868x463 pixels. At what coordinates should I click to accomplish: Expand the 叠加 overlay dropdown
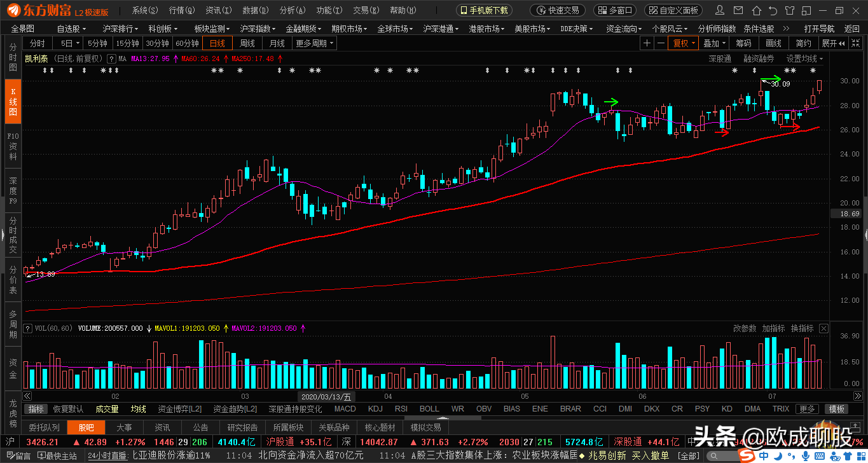714,43
